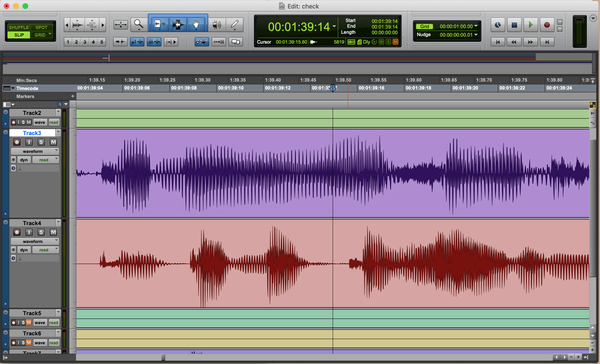Mute Track4 with the M button
Viewport: 600px width, 364px height.
(x=53, y=232)
